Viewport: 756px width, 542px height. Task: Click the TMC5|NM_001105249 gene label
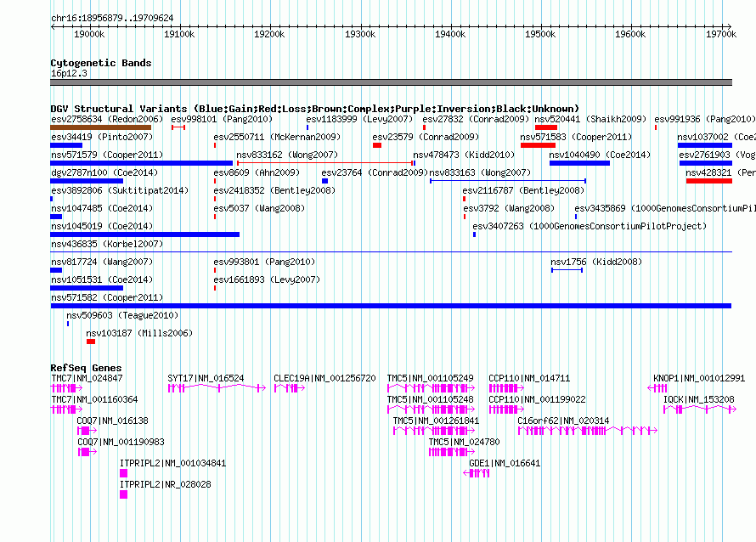click(431, 379)
